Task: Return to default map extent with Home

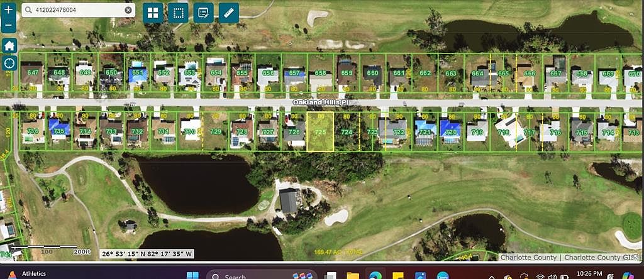Action: coord(9,46)
